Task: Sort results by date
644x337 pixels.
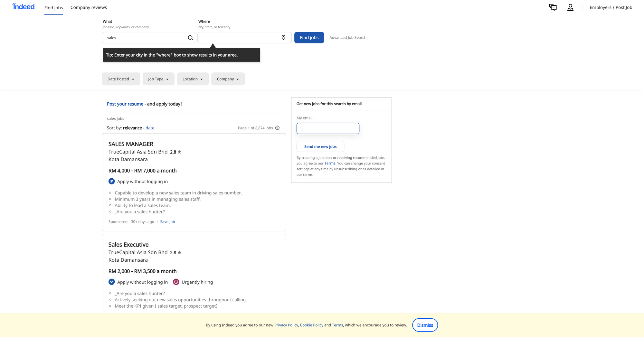Action: [x=150, y=128]
